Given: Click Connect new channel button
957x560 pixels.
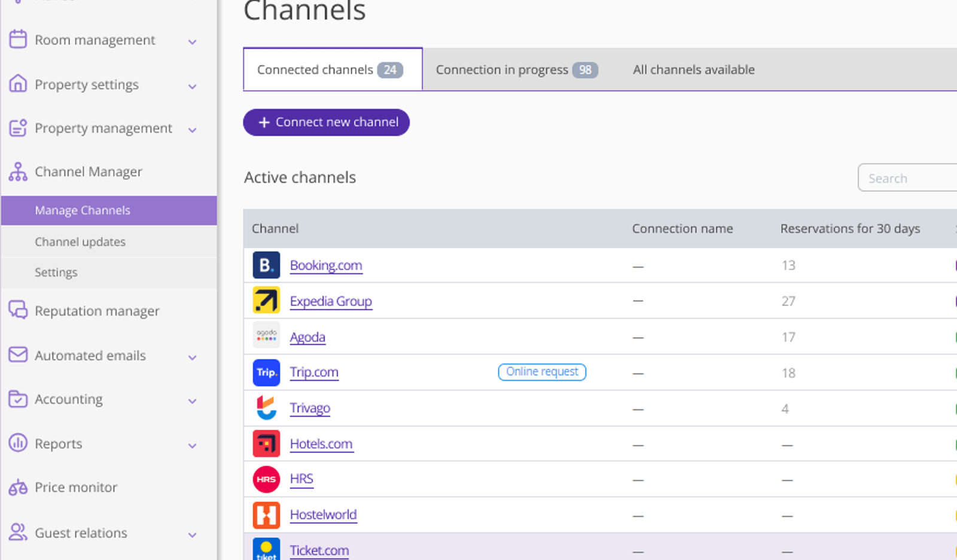Looking at the screenshot, I should coord(326,122).
